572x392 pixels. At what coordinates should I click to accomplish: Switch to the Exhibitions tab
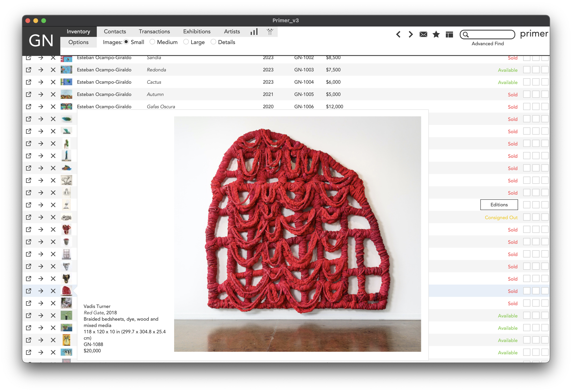click(x=197, y=32)
